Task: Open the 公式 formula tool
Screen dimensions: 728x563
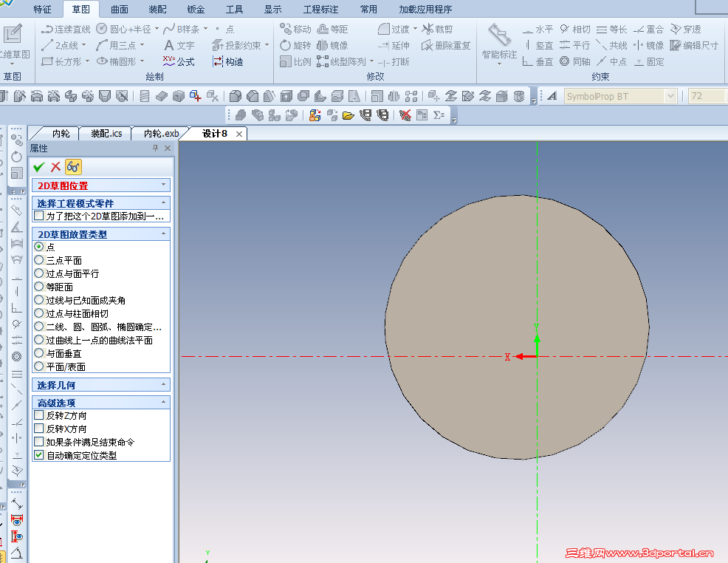Action: [x=179, y=61]
